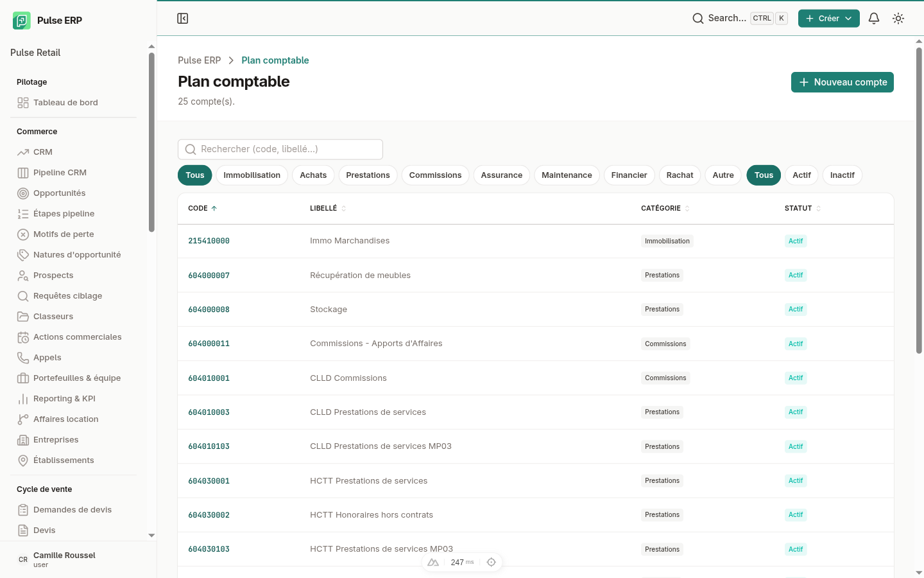This screenshot has width=924, height=578.
Task: Click the Requêtes ciblage search icon
Action: 23,296
